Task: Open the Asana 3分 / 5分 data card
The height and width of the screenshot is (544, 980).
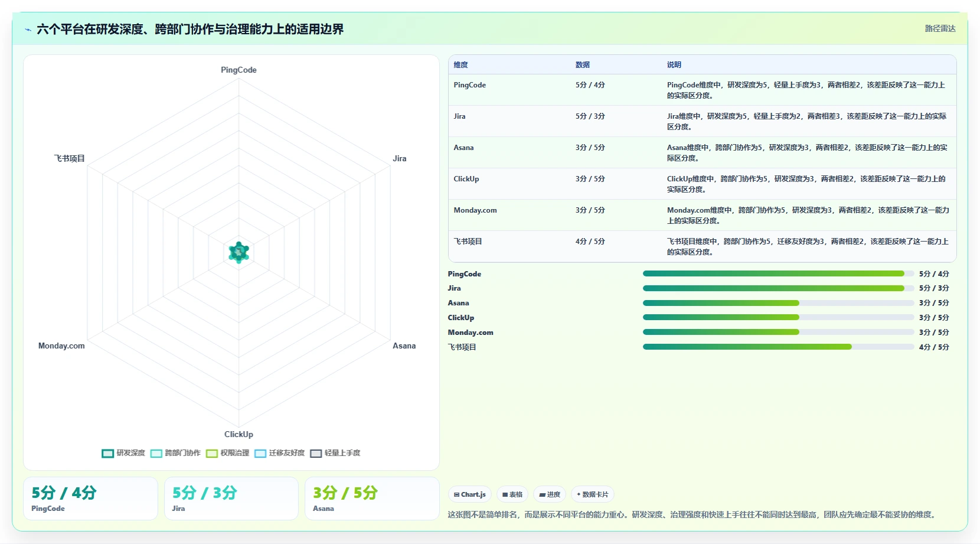Action: tap(372, 499)
